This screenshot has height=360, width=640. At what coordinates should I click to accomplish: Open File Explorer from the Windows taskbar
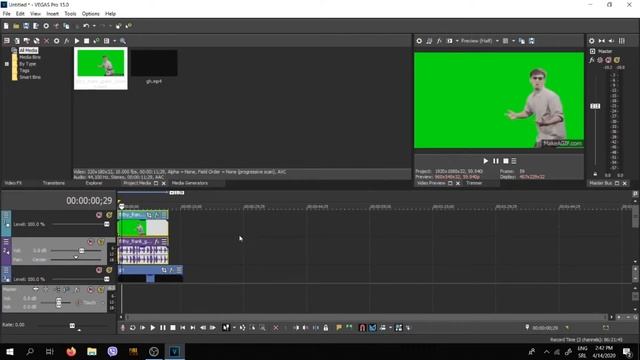coord(91,351)
